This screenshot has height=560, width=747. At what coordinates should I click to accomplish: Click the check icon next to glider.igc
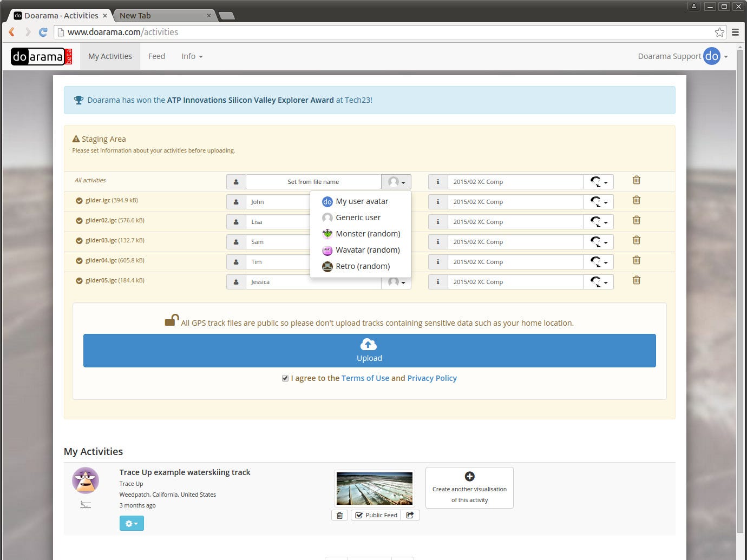(x=79, y=201)
